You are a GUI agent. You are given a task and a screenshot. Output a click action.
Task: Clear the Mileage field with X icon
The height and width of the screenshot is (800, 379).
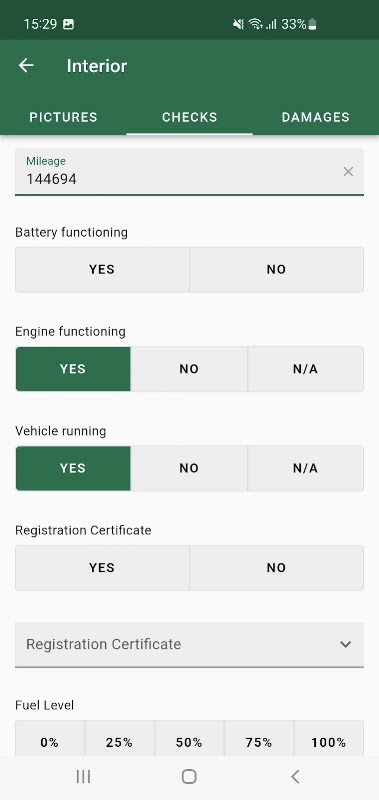tap(348, 172)
